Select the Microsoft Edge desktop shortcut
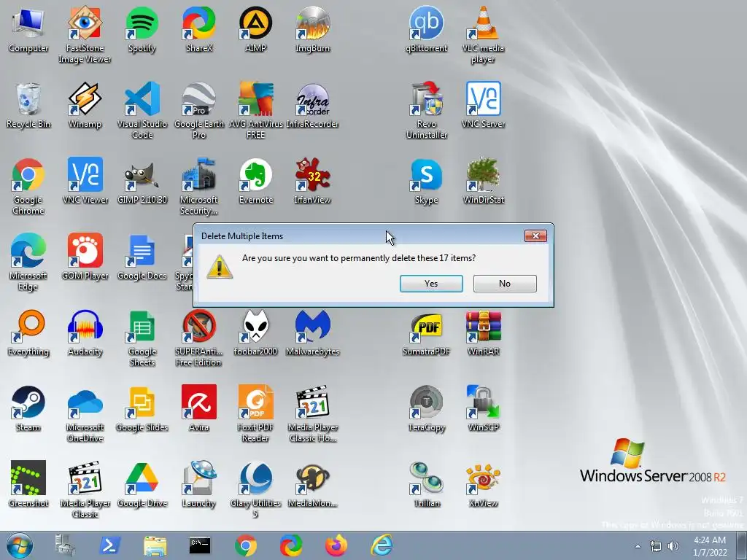Image resolution: width=747 pixels, height=560 pixels. click(28, 262)
